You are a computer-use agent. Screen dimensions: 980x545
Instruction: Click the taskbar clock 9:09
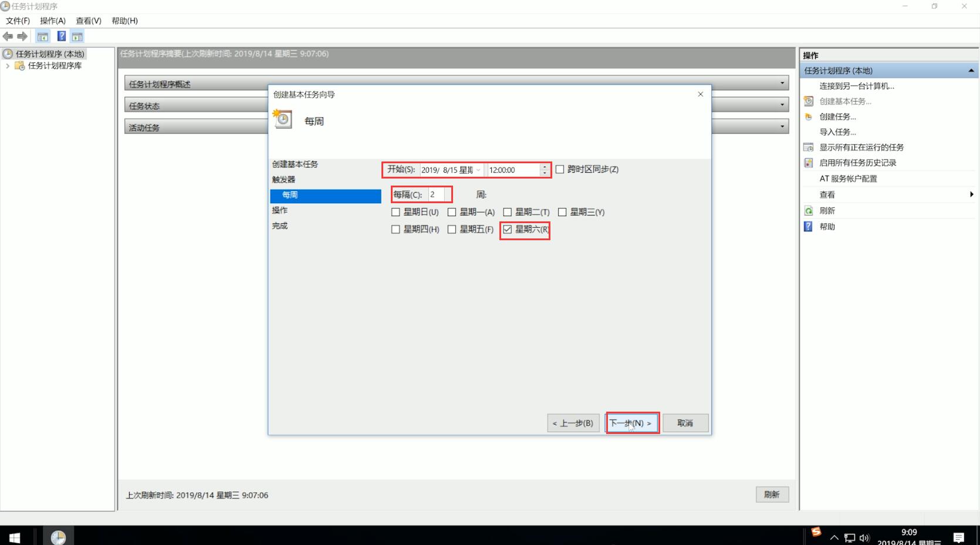909,532
